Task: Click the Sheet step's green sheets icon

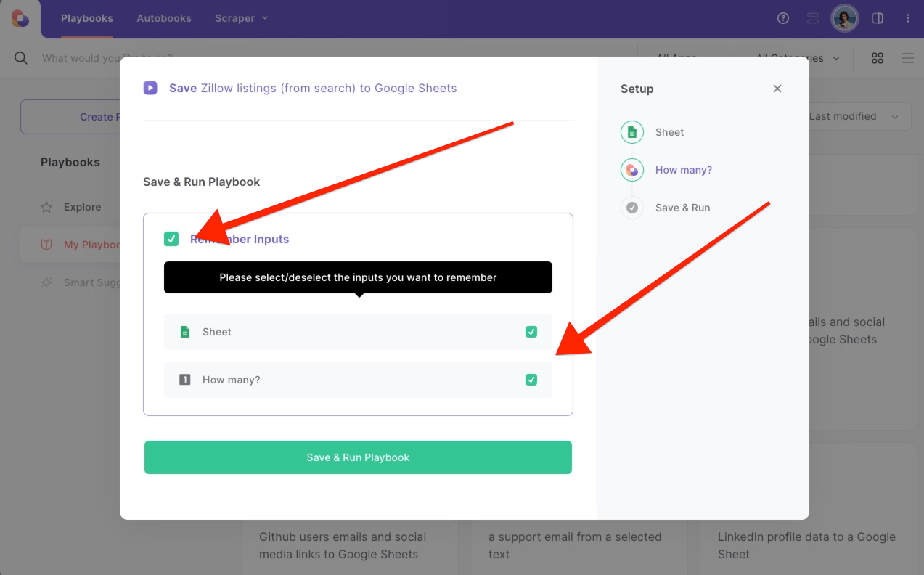Action: 632,132
